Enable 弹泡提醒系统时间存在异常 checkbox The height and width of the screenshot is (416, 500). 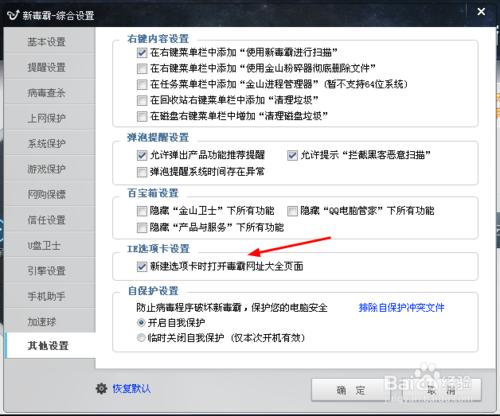point(142,172)
